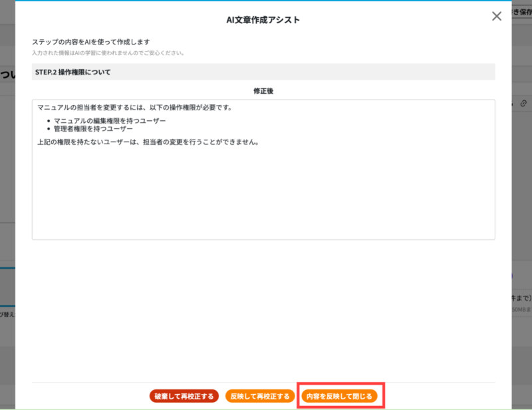Close the AI文章作成アシスト dialog with the X

click(x=496, y=16)
